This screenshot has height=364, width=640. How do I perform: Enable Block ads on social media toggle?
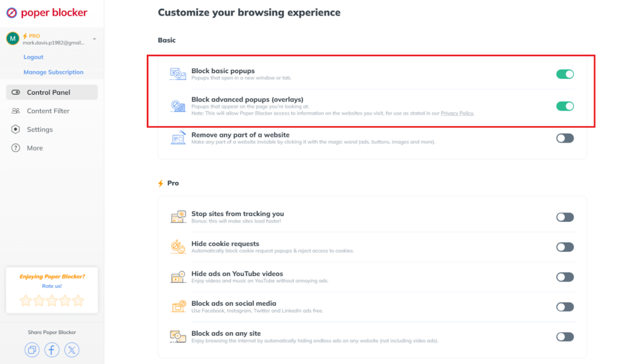(565, 307)
